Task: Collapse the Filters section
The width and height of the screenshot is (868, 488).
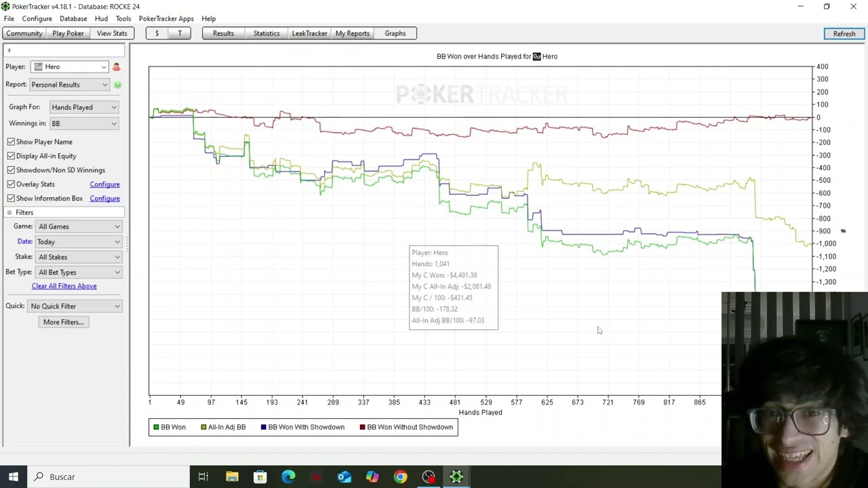Action: (x=9, y=213)
